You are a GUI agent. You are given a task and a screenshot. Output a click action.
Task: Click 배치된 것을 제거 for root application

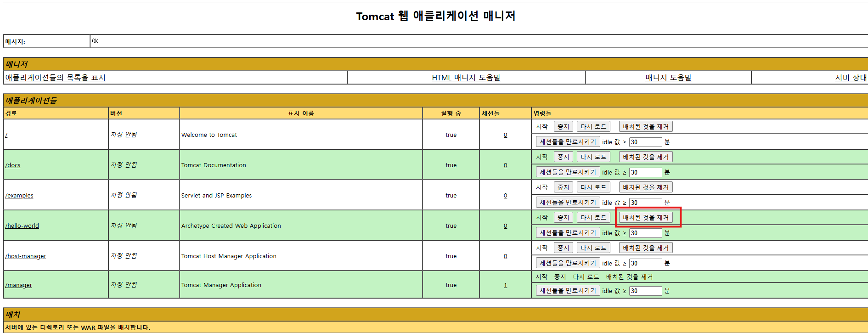[x=646, y=127]
